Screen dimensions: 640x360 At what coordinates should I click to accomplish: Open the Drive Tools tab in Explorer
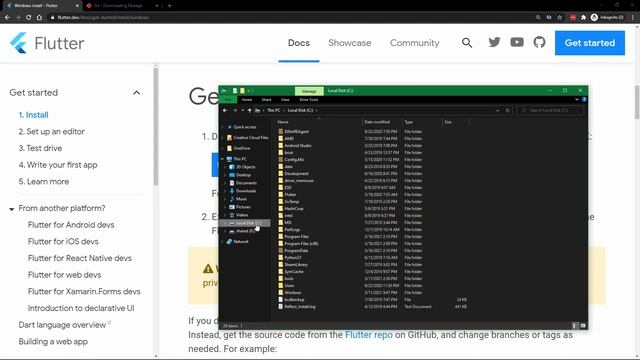pos(309,100)
